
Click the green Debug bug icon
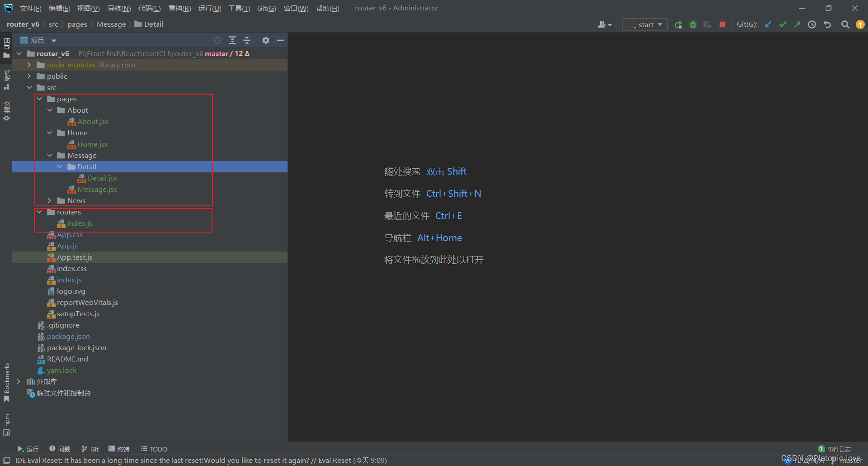pos(693,25)
